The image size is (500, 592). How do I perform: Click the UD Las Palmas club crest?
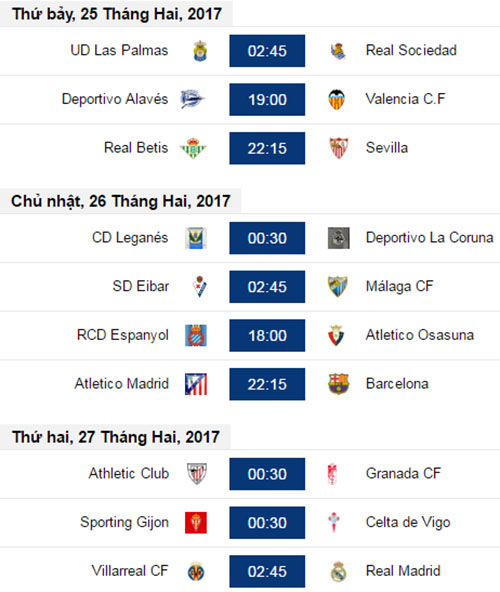tap(200, 51)
